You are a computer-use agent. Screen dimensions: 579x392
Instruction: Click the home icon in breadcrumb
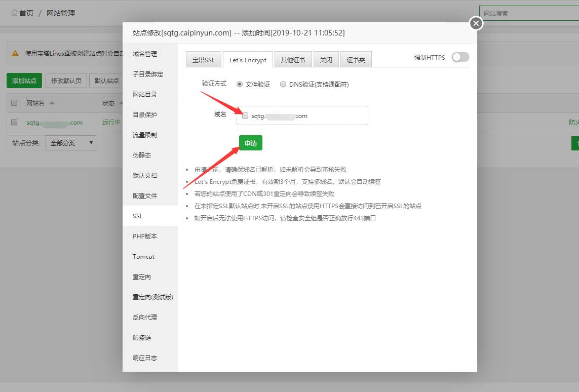click(15, 13)
